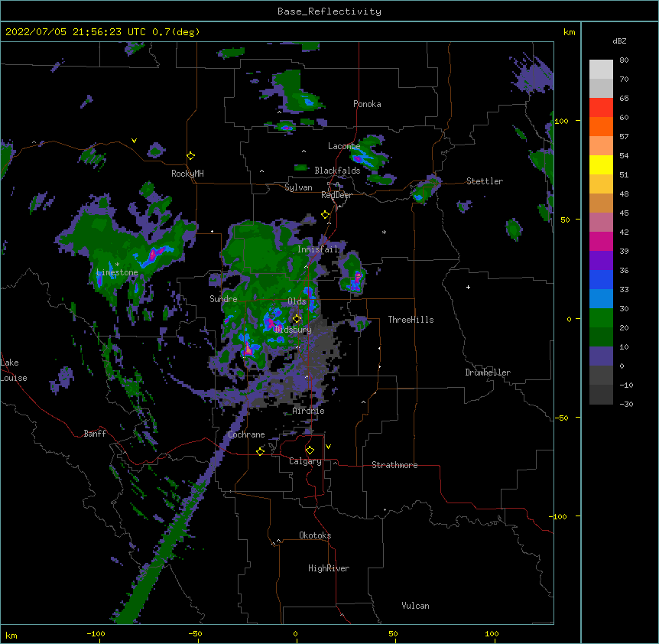Select the deep purple swatch below 39 dBZ
Viewport: 659px width, 644px height.
(601, 261)
